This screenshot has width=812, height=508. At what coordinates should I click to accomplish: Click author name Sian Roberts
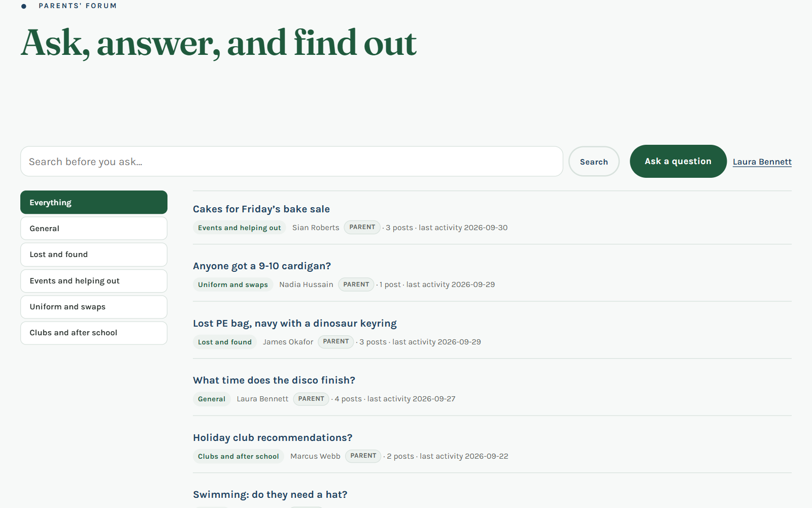(316, 228)
